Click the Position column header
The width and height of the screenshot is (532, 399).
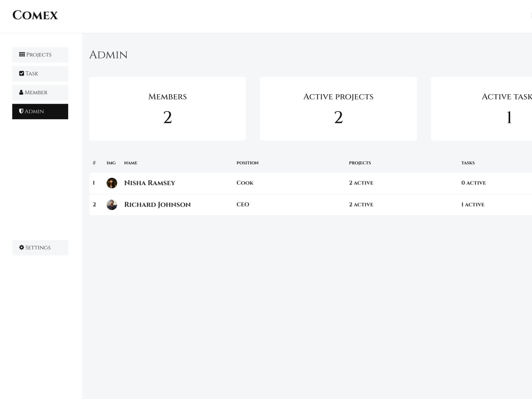(247, 163)
